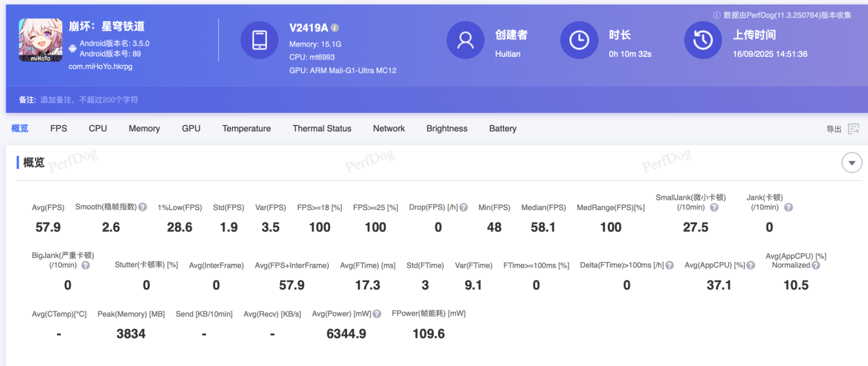Click the Memory: 15.1G text
The width and height of the screenshot is (868, 366).
click(315, 44)
